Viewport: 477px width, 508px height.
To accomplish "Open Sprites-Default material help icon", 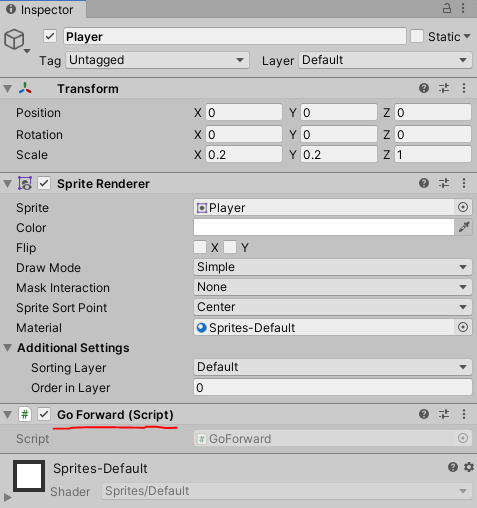I will tap(453, 467).
